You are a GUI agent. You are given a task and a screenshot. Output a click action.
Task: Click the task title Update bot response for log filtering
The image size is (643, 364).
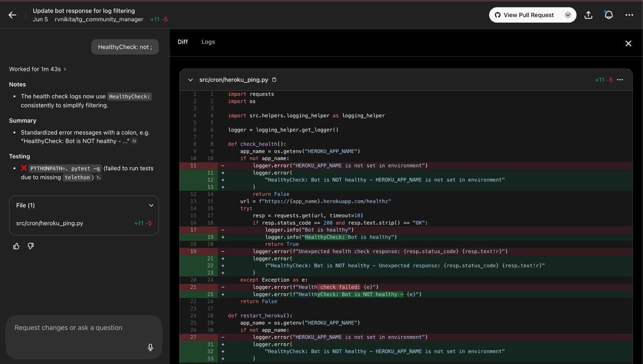(84, 11)
